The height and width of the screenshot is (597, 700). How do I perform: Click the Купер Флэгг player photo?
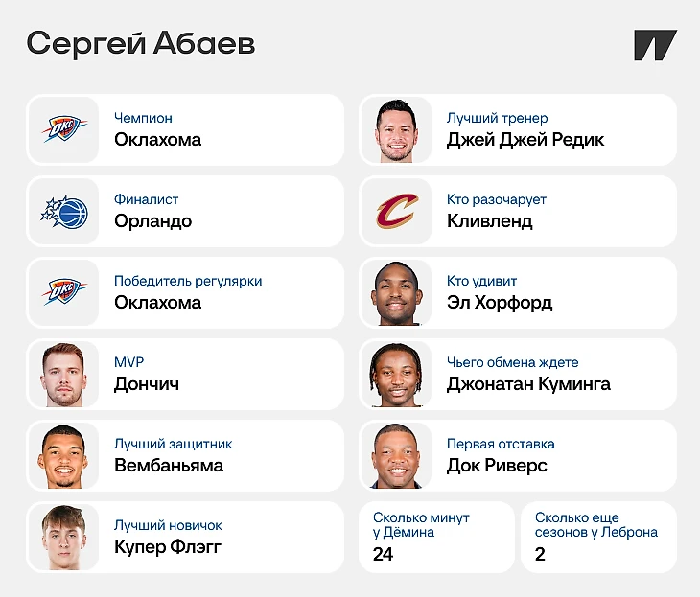tap(63, 538)
